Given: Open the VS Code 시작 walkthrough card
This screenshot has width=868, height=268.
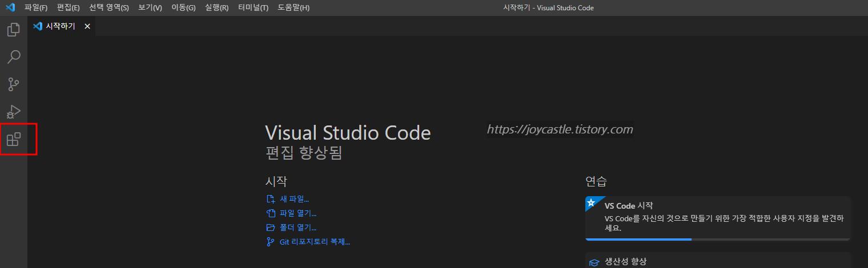Looking at the screenshot, I should pos(718,218).
